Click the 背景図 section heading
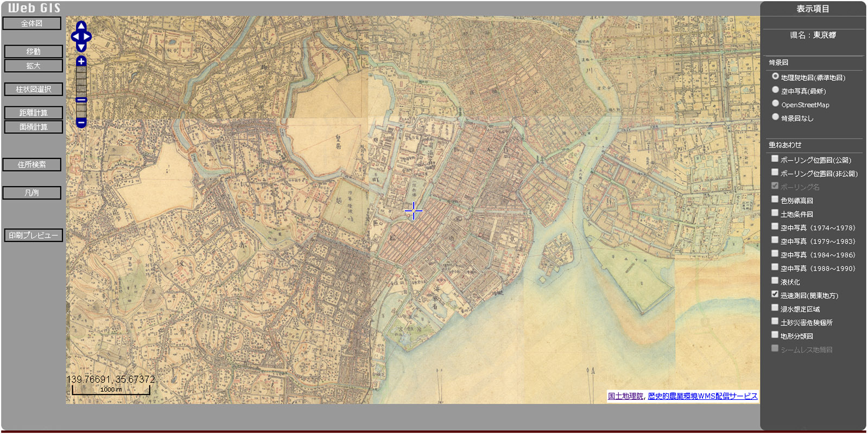 (778, 63)
